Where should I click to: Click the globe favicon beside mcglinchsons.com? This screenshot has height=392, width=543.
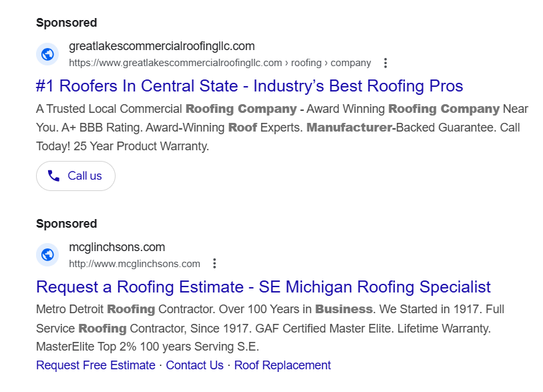click(47, 255)
